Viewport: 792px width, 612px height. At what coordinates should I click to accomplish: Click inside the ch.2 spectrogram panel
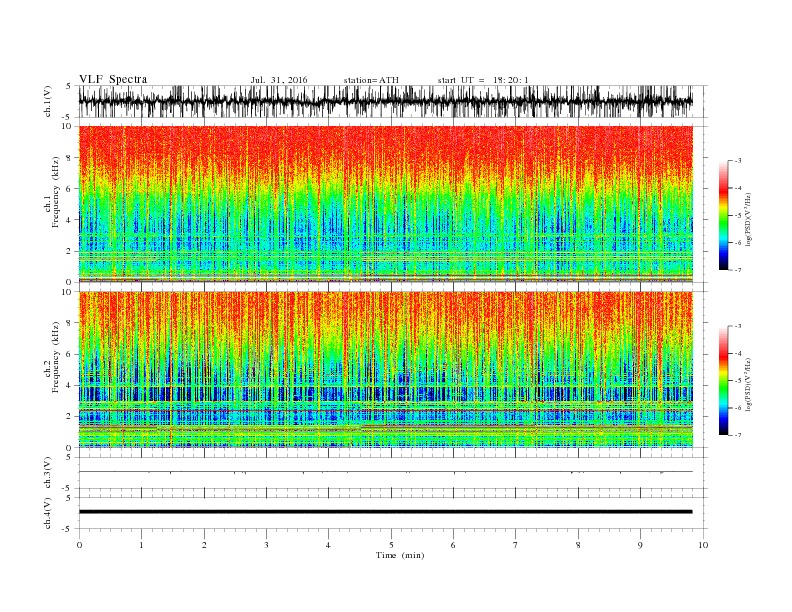385,369
